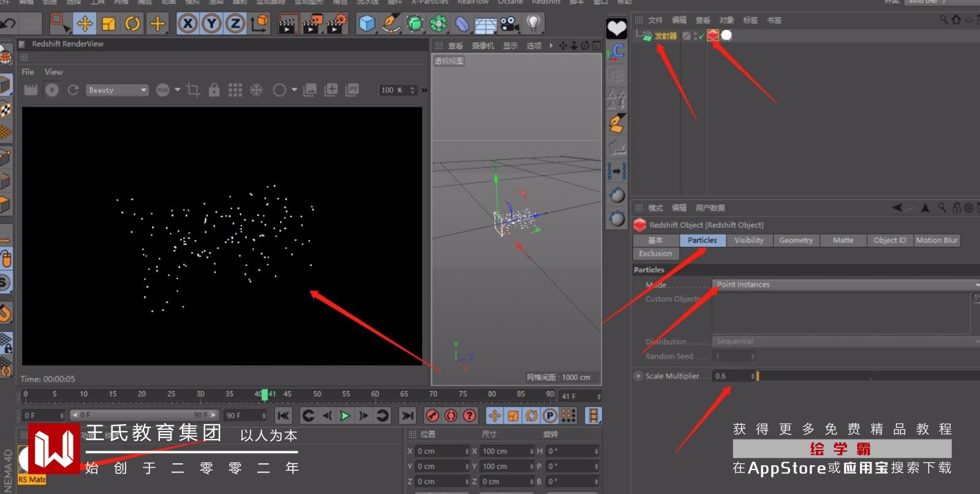Toggle the parameter P keyframe recording button
The height and width of the screenshot is (494, 980).
tap(550, 416)
